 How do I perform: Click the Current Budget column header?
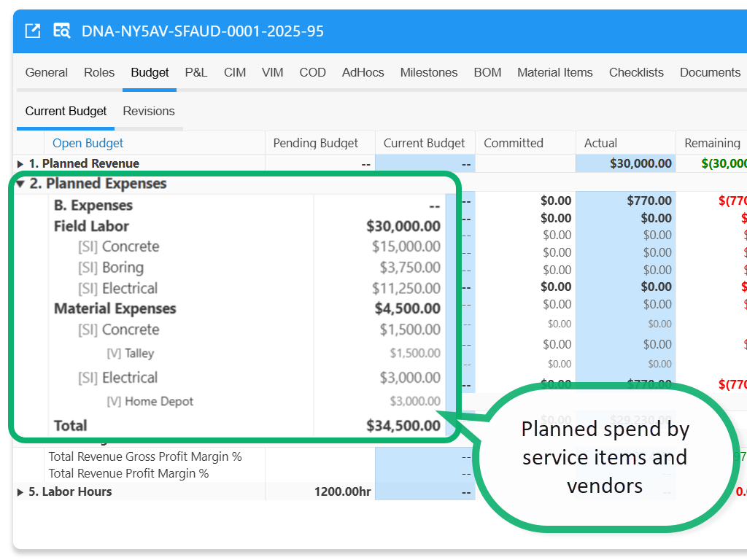pyautogui.click(x=424, y=143)
